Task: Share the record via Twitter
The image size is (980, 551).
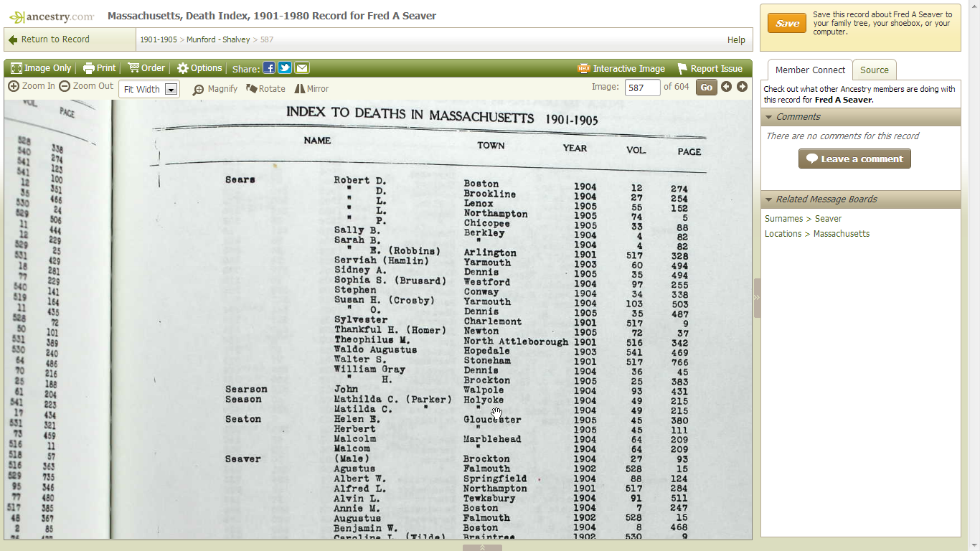Action: coord(285,67)
